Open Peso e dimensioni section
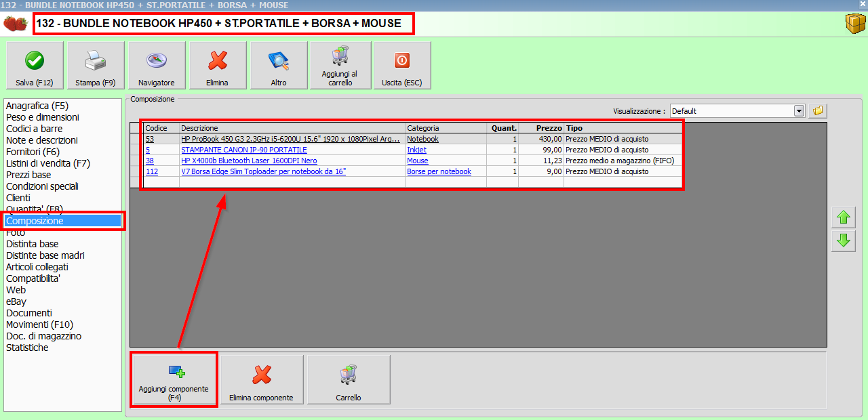This screenshot has width=868, height=420. [43, 117]
